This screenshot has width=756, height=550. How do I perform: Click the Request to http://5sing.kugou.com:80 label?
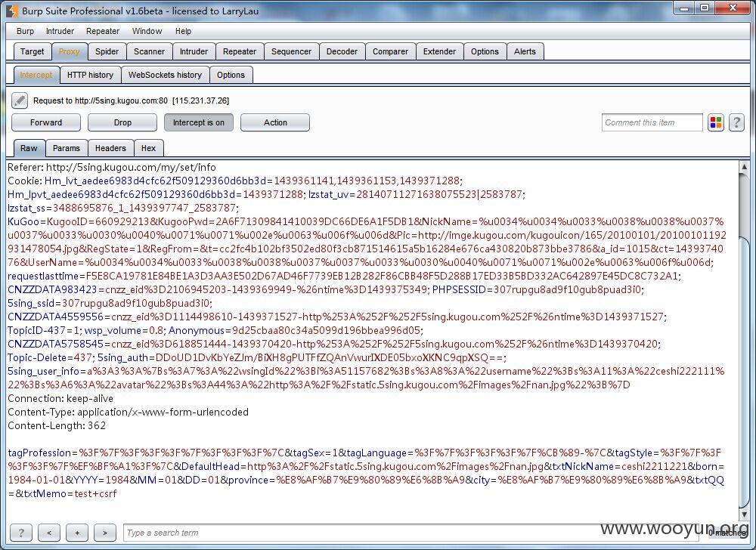point(101,100)
